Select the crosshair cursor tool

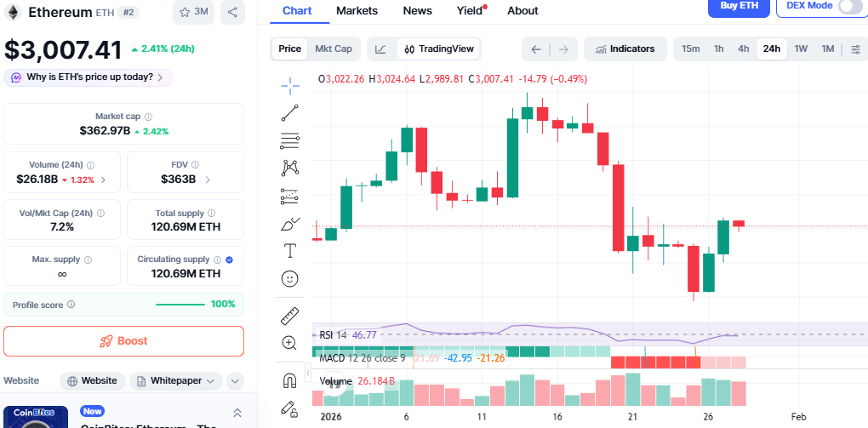[x=290, y=84]
